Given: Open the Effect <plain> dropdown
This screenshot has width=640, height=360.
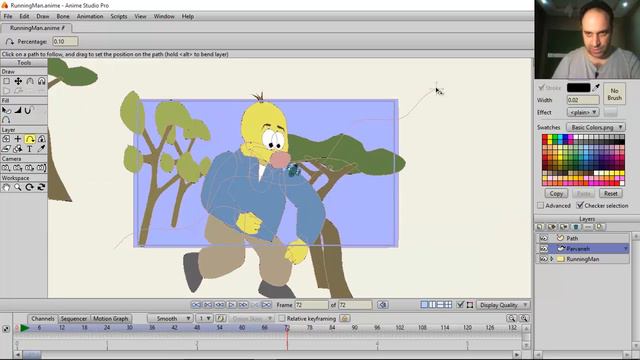Looking at the screenshot, I should coord(582,112).
